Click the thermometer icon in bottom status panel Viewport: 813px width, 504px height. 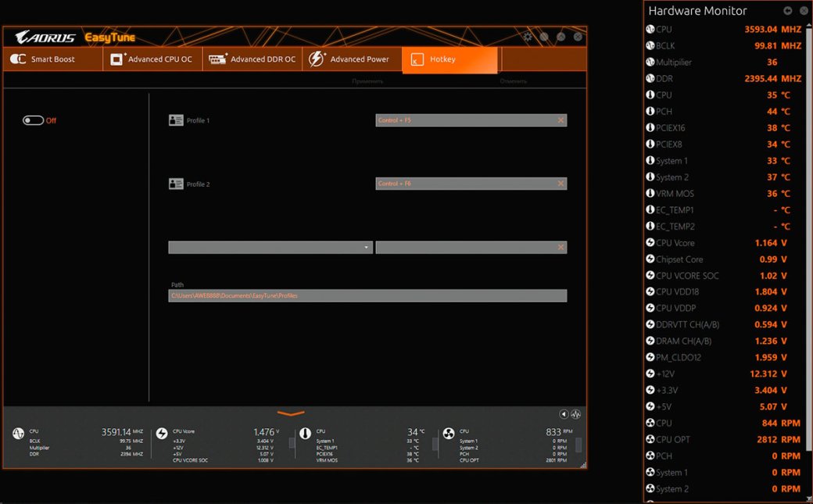(305, 434)
